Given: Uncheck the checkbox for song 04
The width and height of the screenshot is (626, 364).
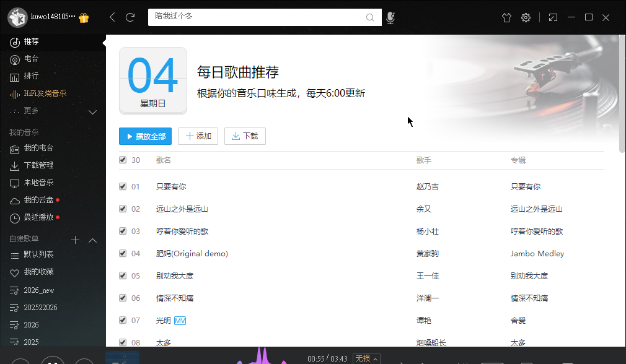Looking at the screenshot, I should tap(123, 253).
